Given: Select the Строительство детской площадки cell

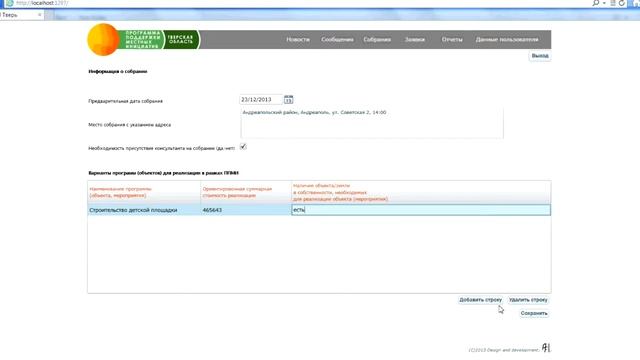Looking at the screenshot, I should [x=144, y=210].
